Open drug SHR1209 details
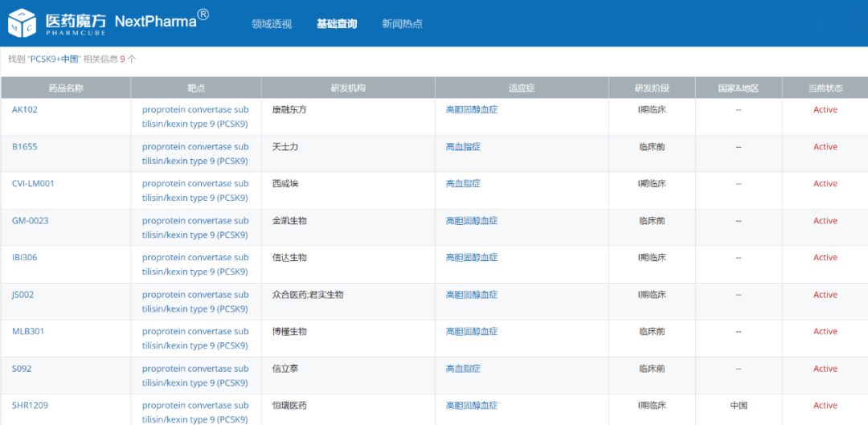The image size is (868, 425). tap(30, 405)
